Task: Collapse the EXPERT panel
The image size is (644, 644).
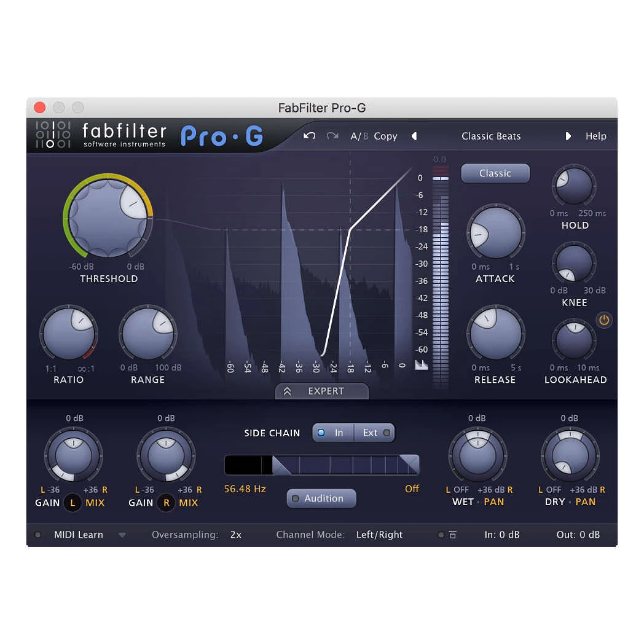Action: pyautogui.click(x=321, y=391)
